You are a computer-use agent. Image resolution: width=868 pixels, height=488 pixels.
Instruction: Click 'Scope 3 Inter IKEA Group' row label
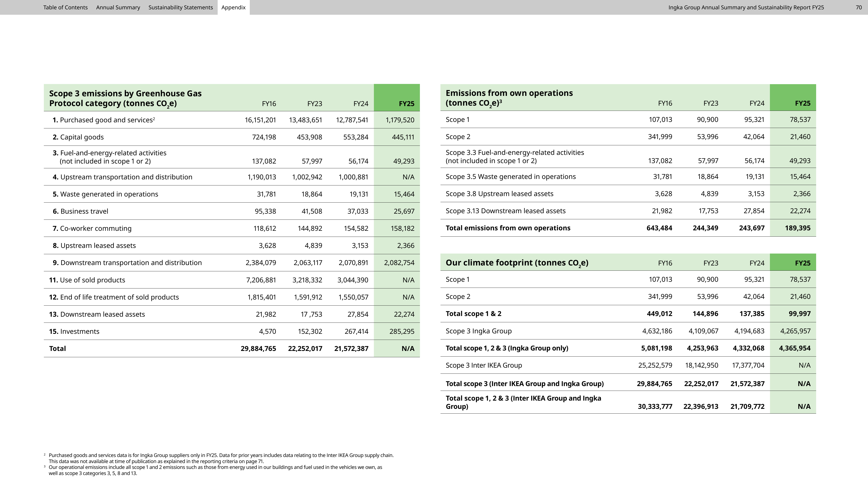(x=483, y=365)
